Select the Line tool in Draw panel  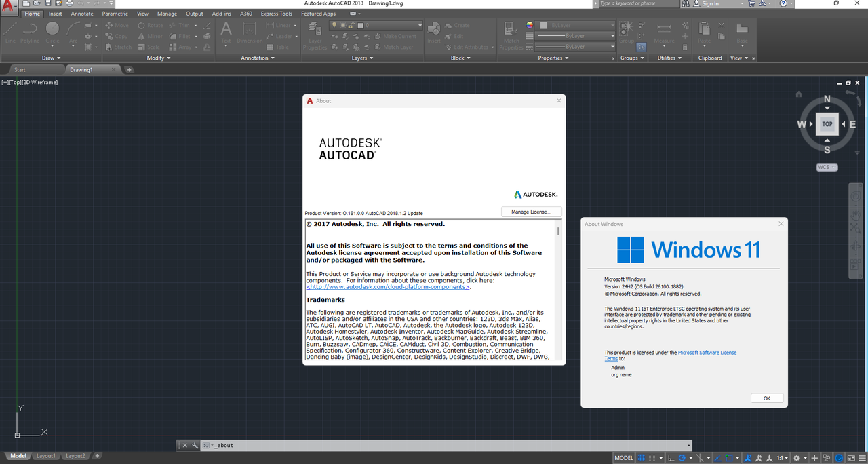click(10, 33)
